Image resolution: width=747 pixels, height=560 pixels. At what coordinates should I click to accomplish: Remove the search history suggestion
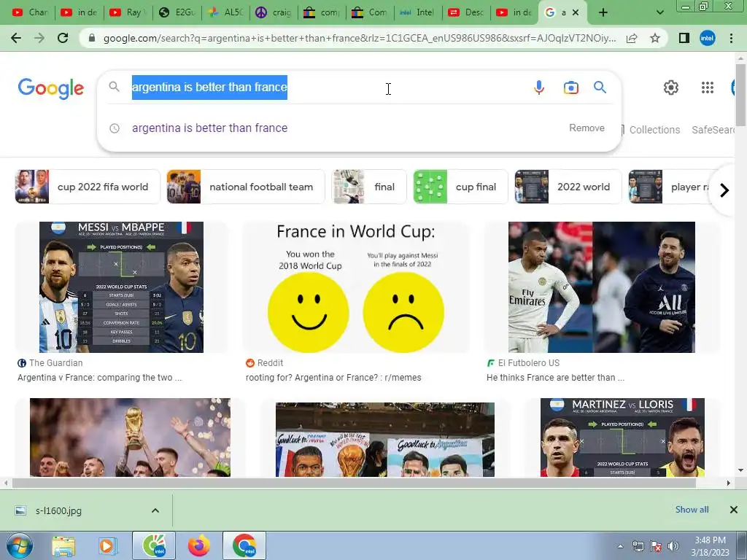(x=587, y=128)
